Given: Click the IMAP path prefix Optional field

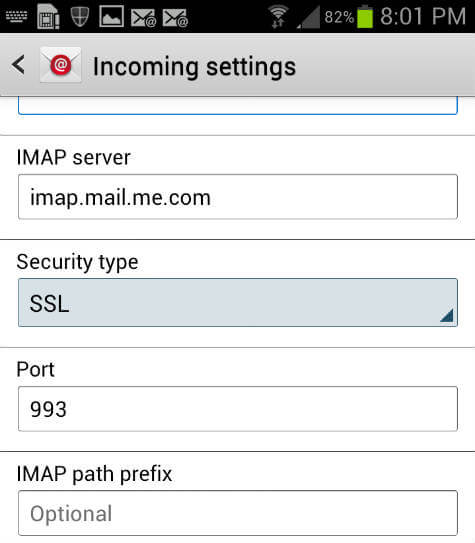Looking at the screenshot, I should (238, 513).
